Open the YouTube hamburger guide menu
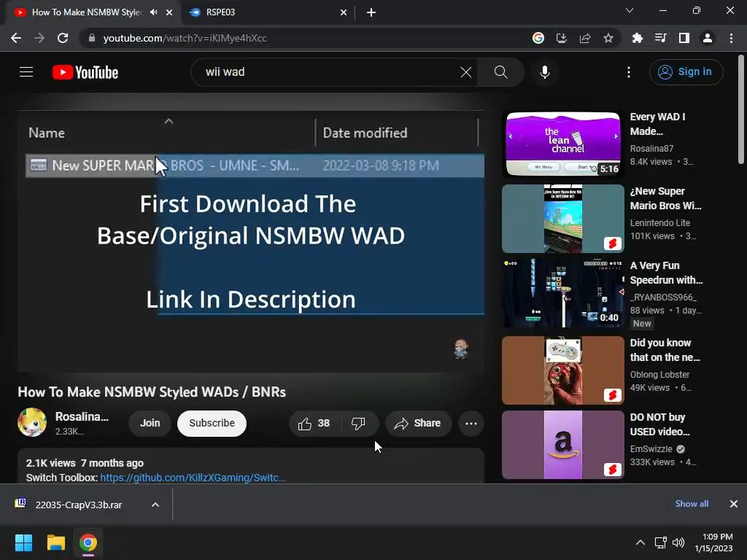Viewport: 747px width, 560px height. click(26, 72)
